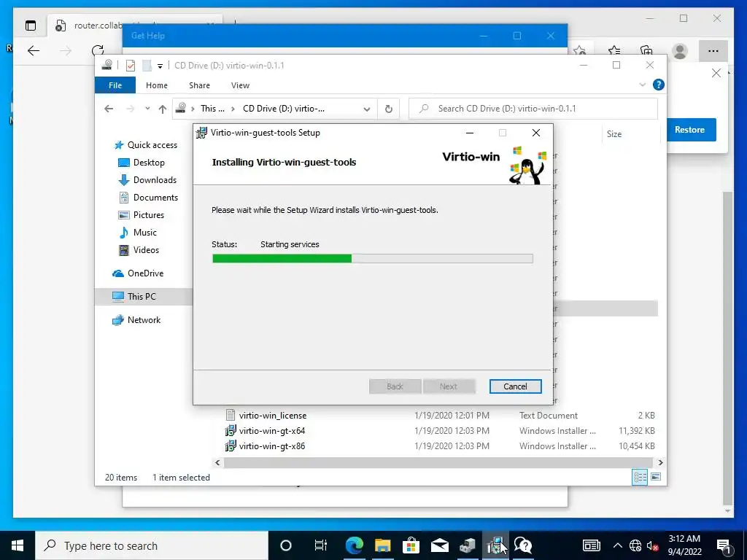Screen dimensions: 747x560
Task: Click Properties icon in quick access toolbar
Action: 131,65
